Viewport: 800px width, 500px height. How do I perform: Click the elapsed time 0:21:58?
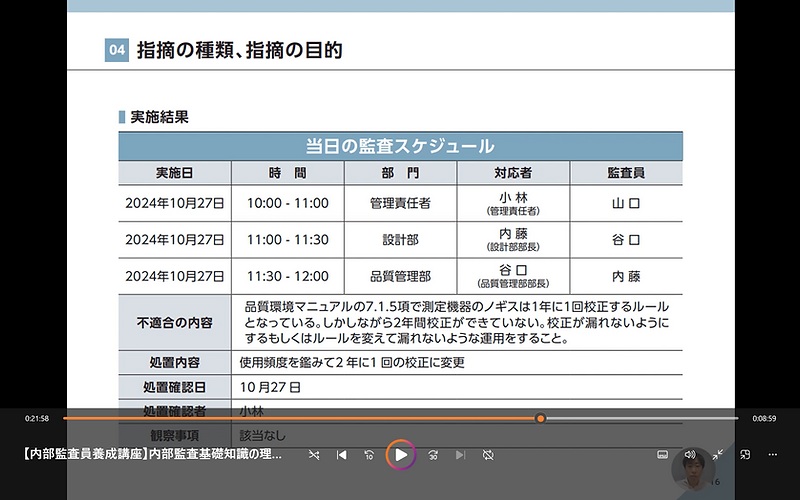37,418
